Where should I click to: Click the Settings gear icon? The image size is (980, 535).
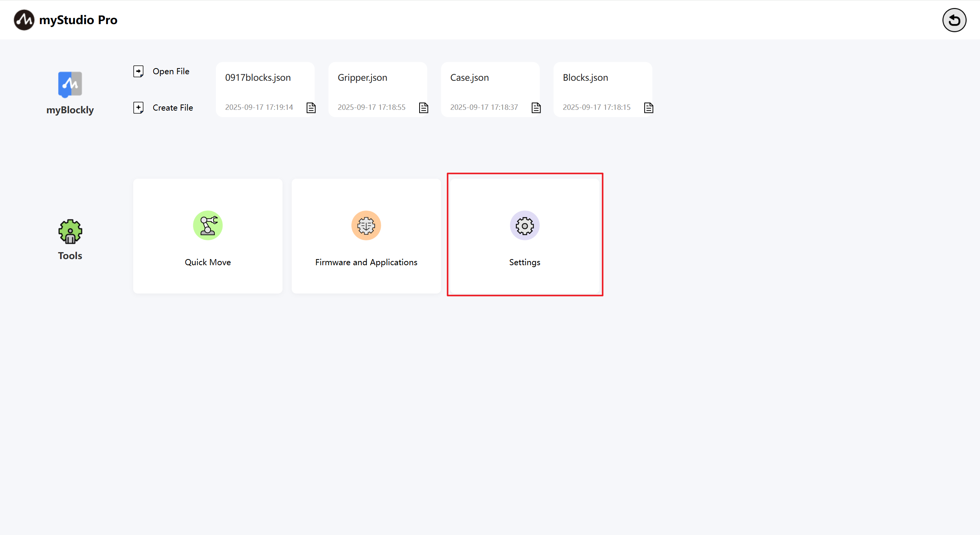[524, 226]
